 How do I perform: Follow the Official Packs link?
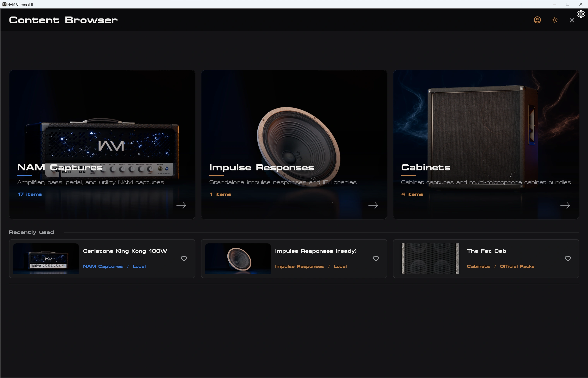[517, 266]
